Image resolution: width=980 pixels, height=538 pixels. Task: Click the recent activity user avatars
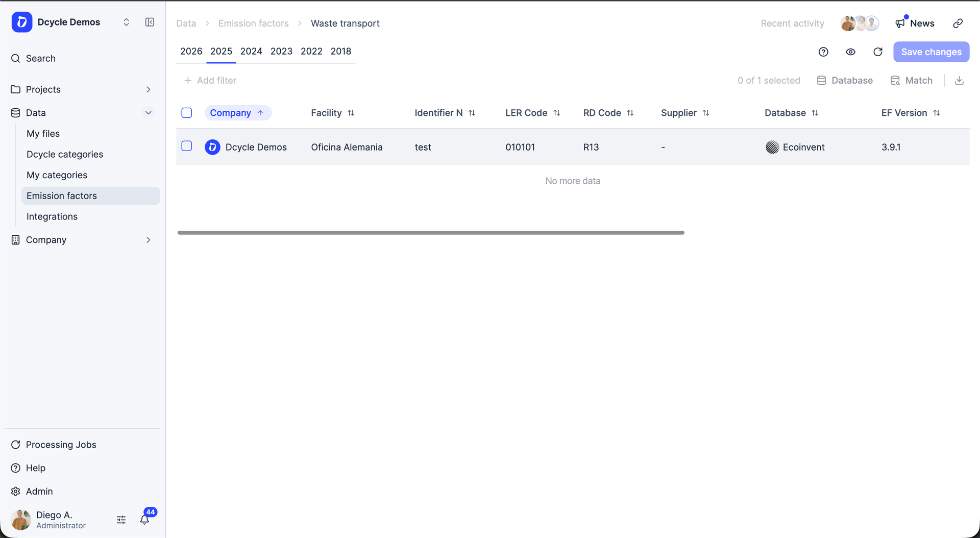click(860, 23)
